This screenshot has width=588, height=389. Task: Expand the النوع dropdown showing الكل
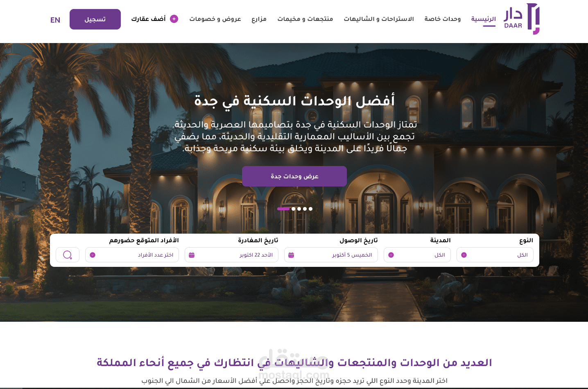click(x=495, y=255)
